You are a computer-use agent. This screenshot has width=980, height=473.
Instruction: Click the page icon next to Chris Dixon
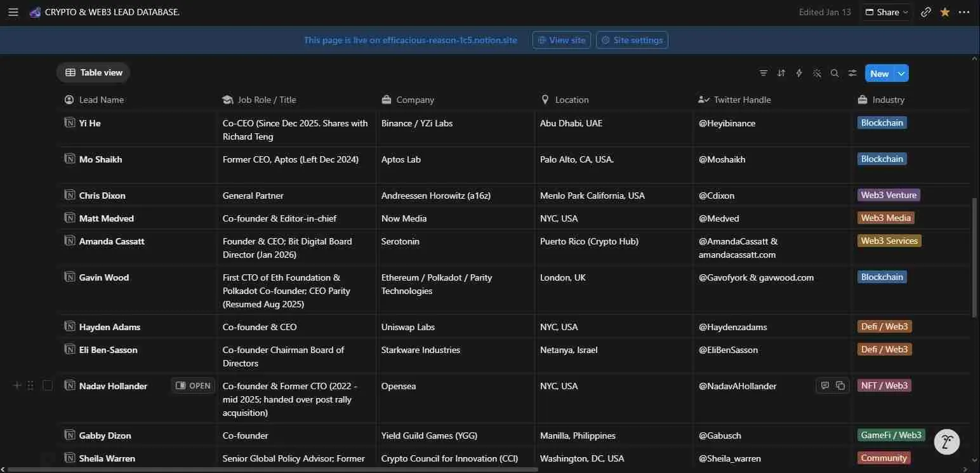70,195
